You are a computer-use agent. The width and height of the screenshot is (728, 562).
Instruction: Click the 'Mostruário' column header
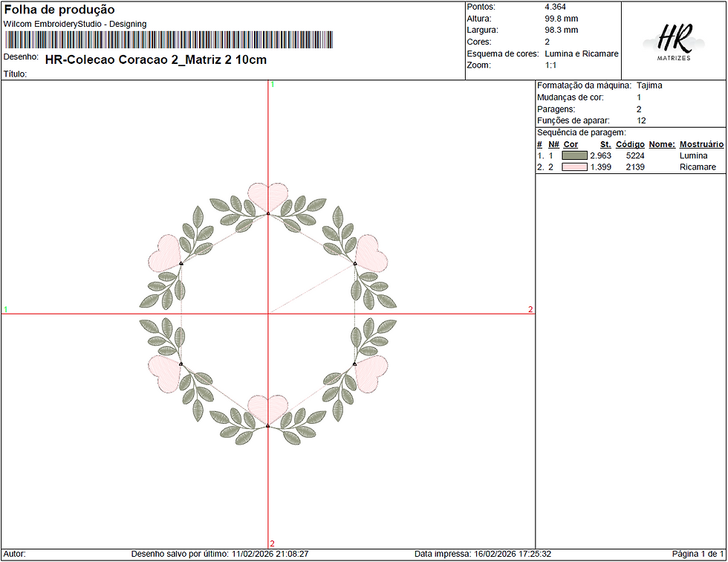(x=701, y=144)
